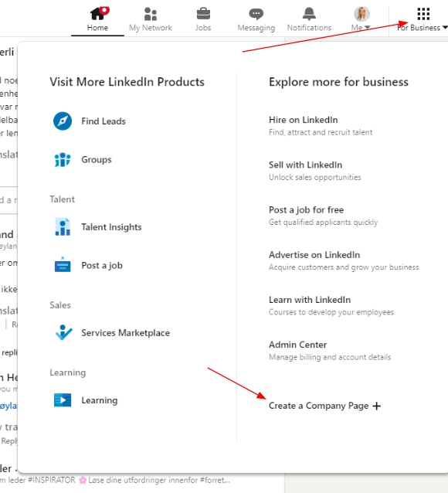Click 'Acquire customers and grow your business' text
Image resolution: width=448 pixels, height=493 pixels.
click(x=344, y=267)
